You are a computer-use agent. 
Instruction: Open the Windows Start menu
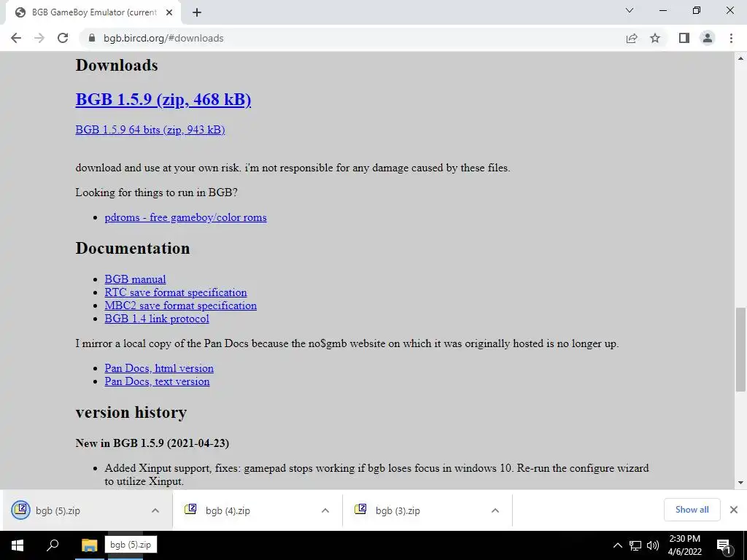tap(18, 545)
